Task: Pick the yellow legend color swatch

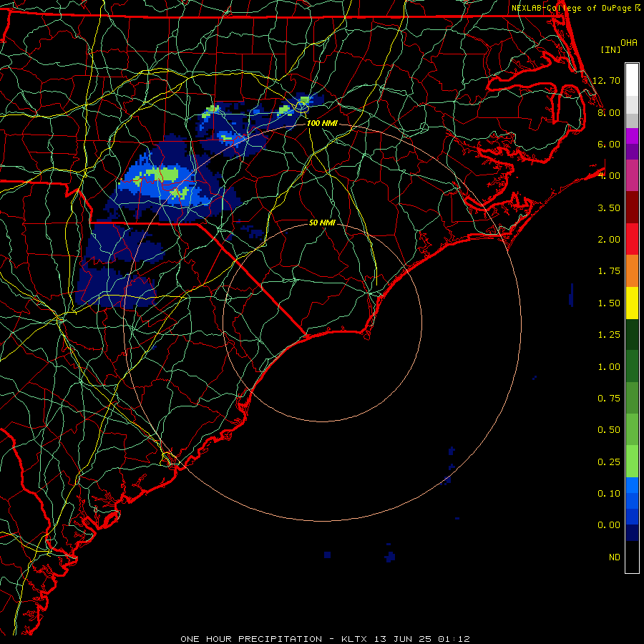Action: (x=632, y=303)
